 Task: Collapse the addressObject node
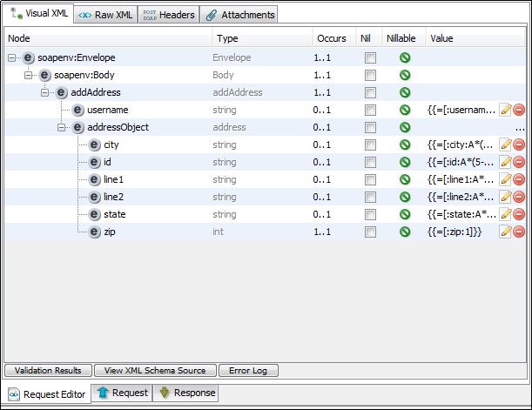62,127
